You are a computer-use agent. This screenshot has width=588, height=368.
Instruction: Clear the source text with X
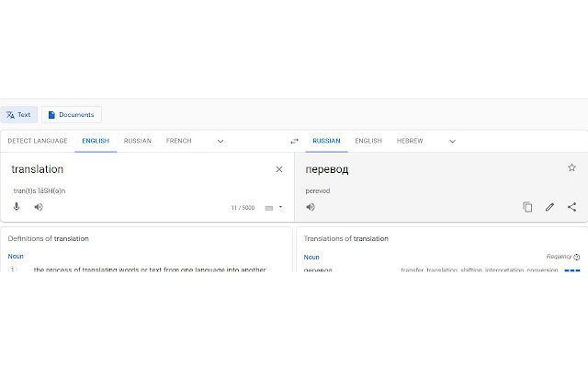point(279,169)
